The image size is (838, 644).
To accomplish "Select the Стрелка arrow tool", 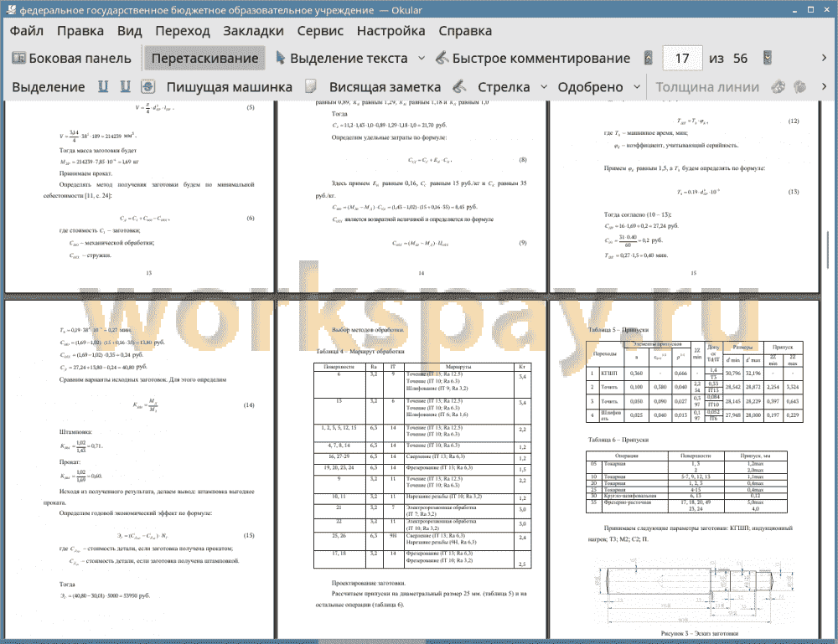I will click(x=504, y=87).
